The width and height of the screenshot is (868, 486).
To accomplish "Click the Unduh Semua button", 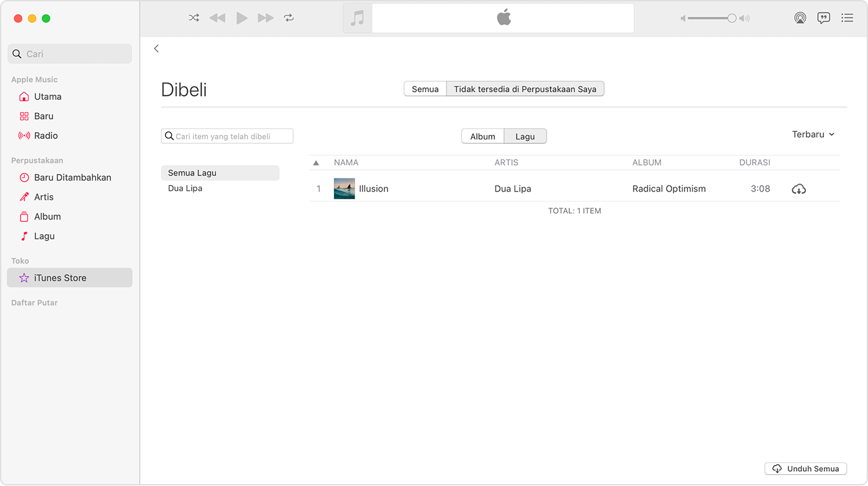I will pos(805,469).
